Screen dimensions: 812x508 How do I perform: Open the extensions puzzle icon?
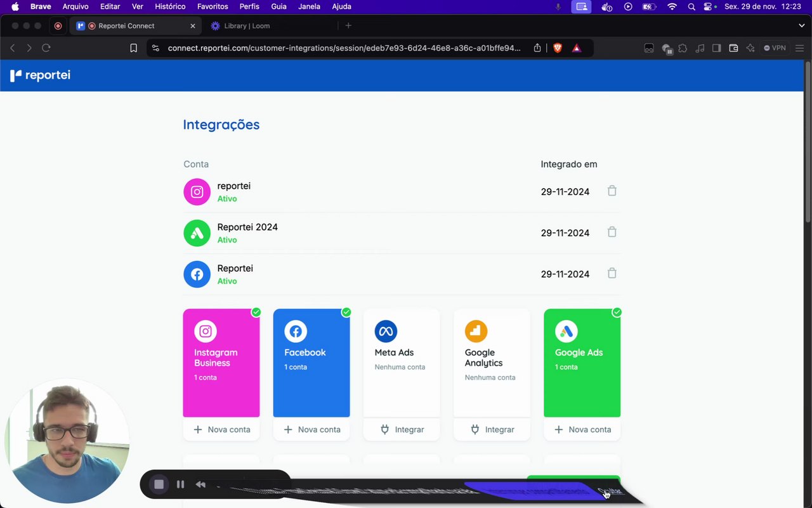[x=683, y=48]
